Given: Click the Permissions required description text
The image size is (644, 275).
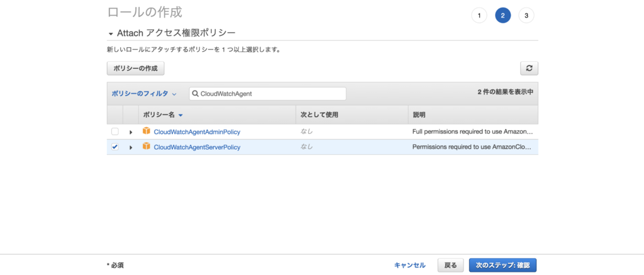Looking at the screenshot, I should tap(472, 147).
